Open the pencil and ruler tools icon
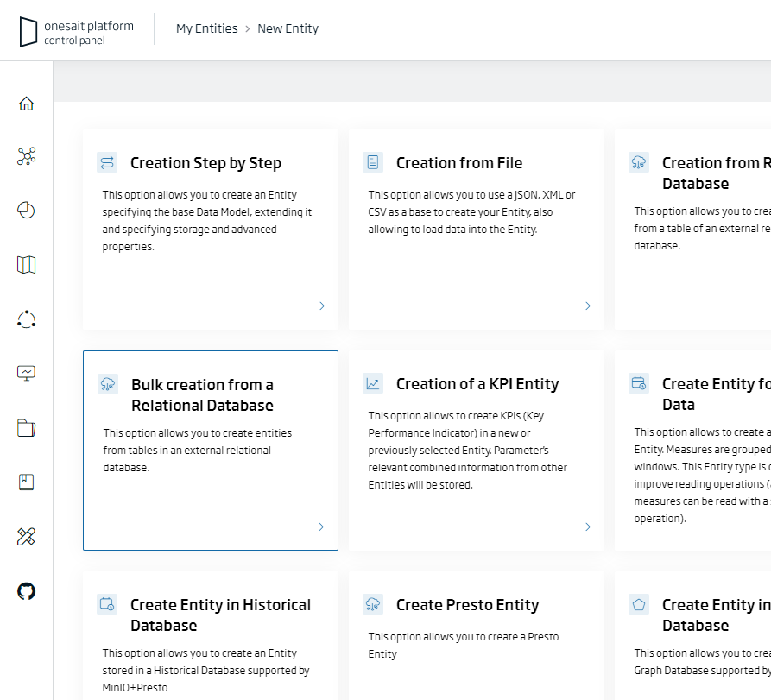Screen dimensions: 771x700 tap(27, 537)
